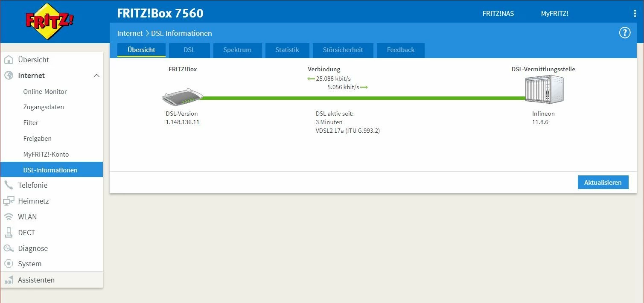Image resolution: width=644 pixels, height=303 pixels.
Task: Click the Assistenten wizard icon
Action: pyautogui.click(x=9, y=280)
